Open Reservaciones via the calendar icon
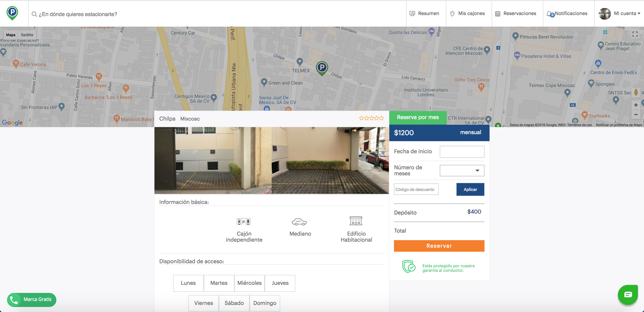Image resolution: width=644 pixels, height=312 pixels. tap(498, 13)
